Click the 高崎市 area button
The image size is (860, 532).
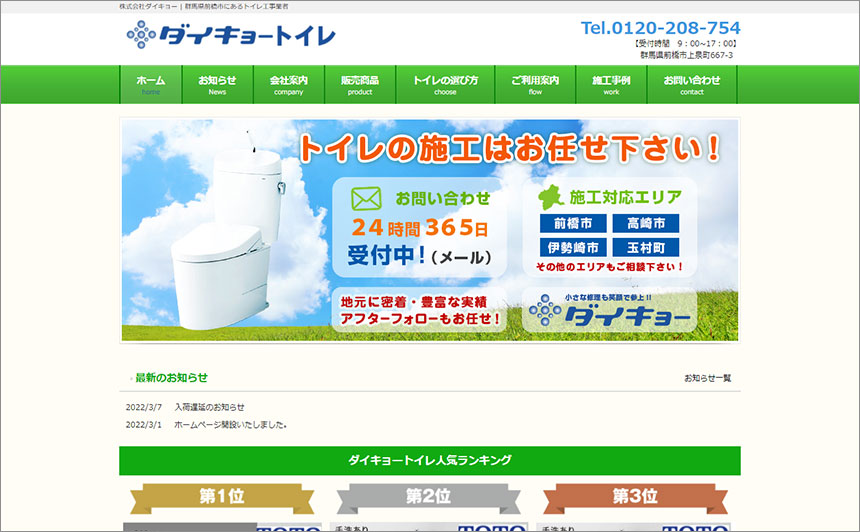(646, 223)
